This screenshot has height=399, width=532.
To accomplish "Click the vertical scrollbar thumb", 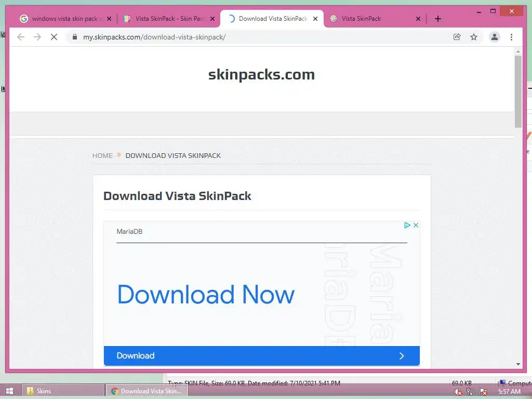I will pyautogui.click(x=518, y=91).
